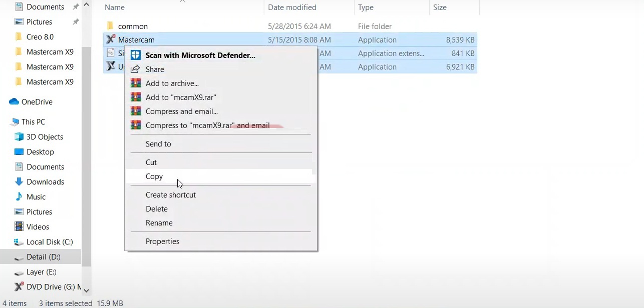Click the File folder type cell
Viewport: 644px width, 308px height.
pyautogui.click(x=375, y=26)
